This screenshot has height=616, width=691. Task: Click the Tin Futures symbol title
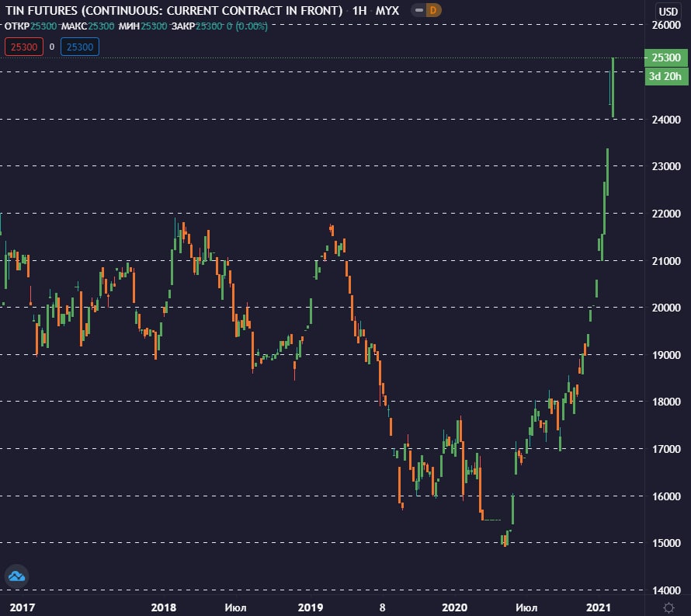coord(174,10)
